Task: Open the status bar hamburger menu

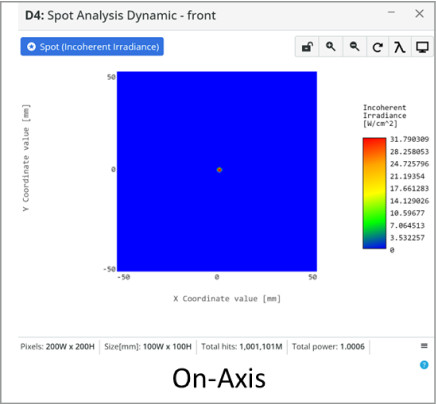Action: click(x=424, y=346)
